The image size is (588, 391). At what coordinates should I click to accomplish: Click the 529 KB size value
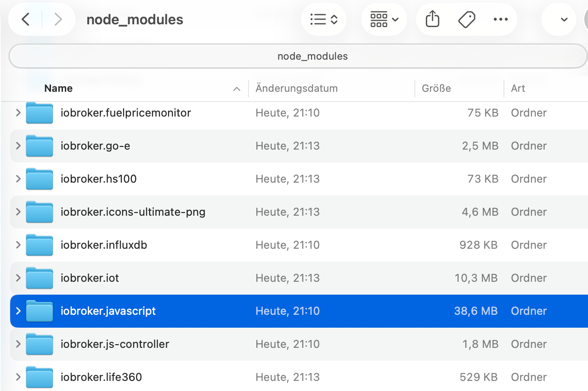[x=479, y=377]
